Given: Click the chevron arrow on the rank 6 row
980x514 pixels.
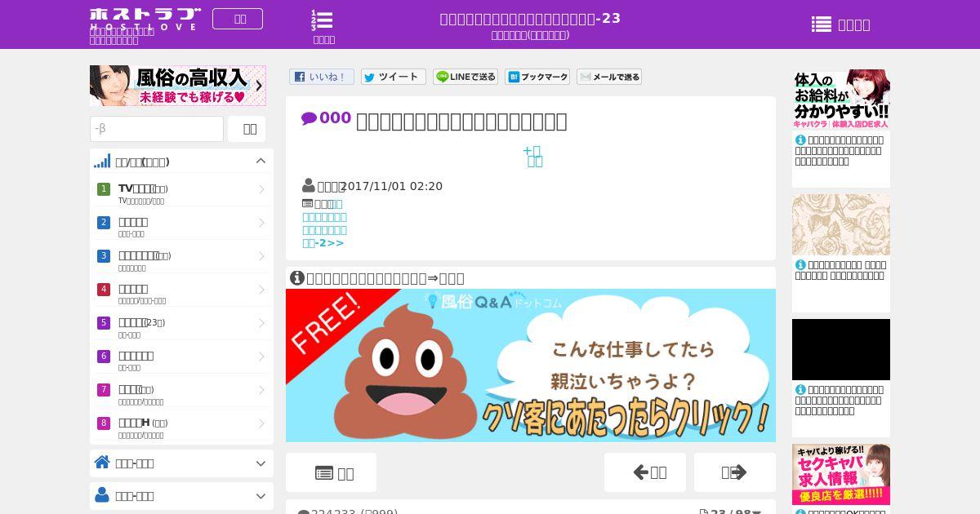Looking at the screenshot, I should coord(261,357).
